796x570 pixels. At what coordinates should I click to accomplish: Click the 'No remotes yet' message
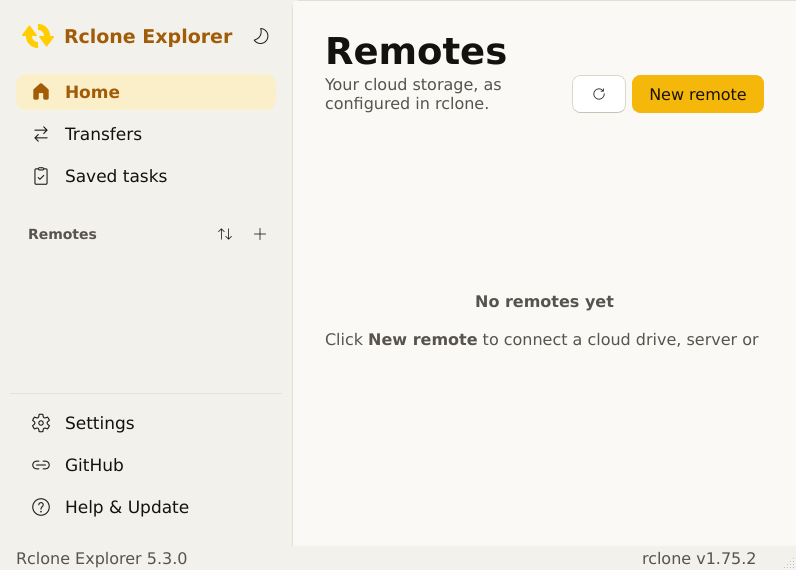tap(544, 301)
